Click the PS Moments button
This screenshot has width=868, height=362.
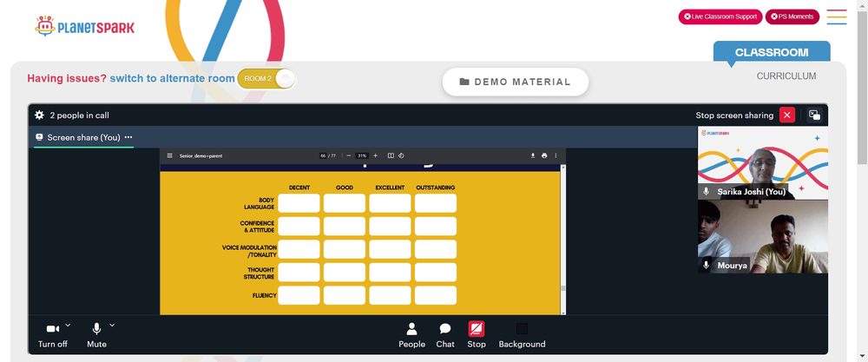[792, 16]
